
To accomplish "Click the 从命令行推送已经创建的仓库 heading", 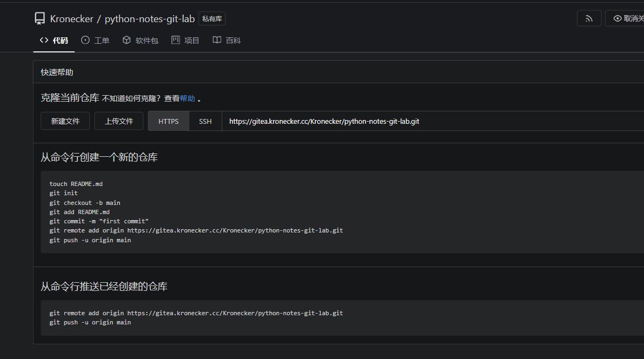I will [104, 287].
